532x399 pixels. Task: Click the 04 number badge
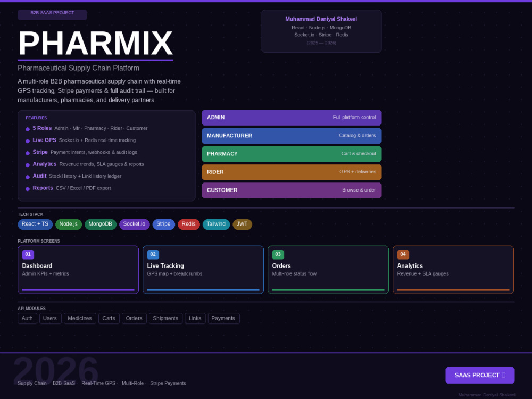pos(403,254)
